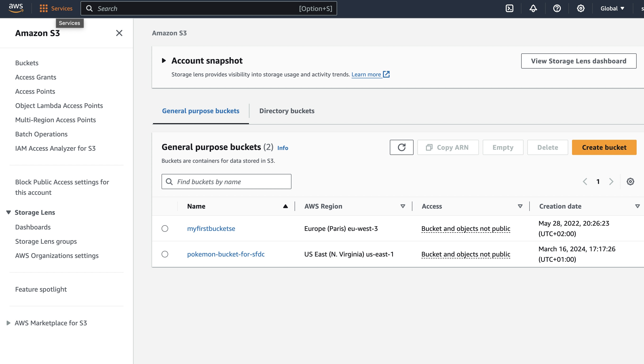The width and height of the screenshot is (644, 364).
Task: Open Access Grants in the sidebar
Action: [x=36, y=77]
